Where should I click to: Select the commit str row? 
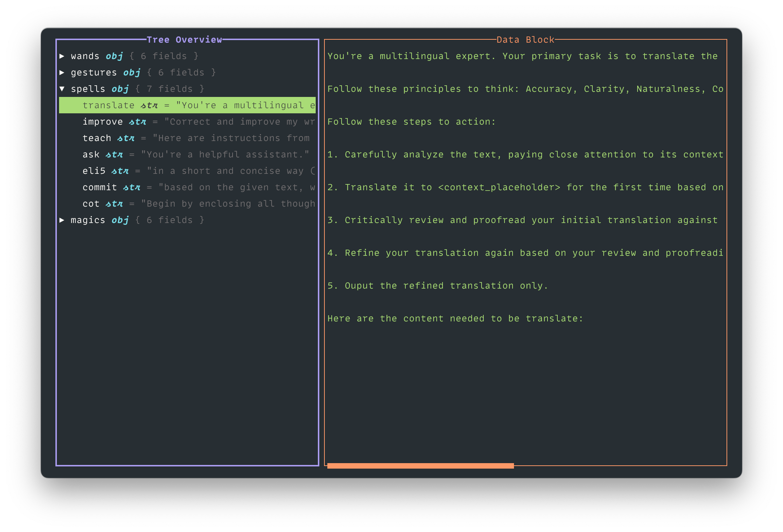187,187
